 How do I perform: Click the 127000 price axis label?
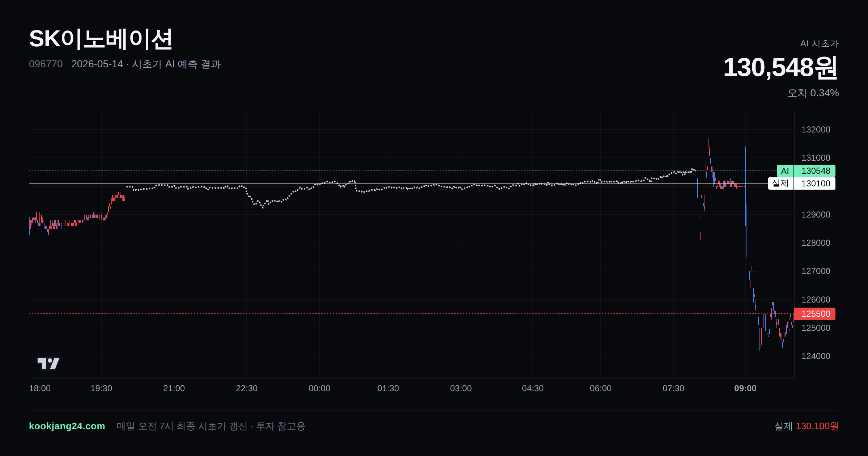pyautogui.click(x=816, y=271)
